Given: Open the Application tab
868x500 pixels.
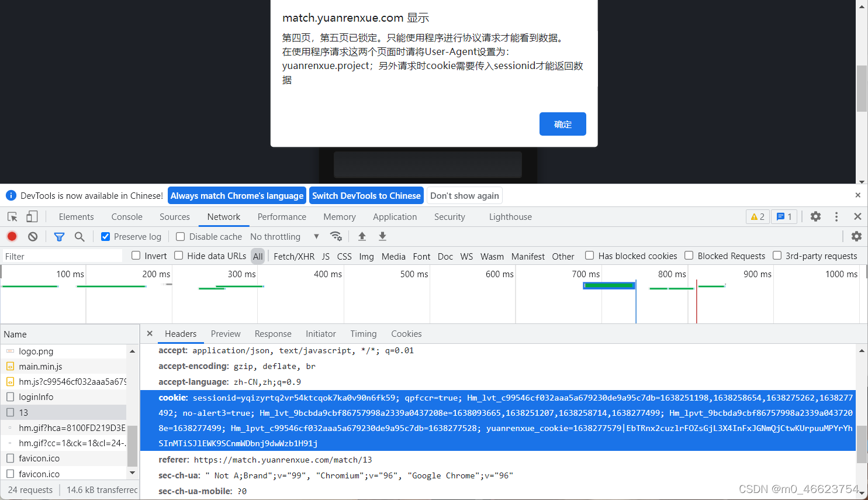Looking at the screenshot, I should (395, 217).
